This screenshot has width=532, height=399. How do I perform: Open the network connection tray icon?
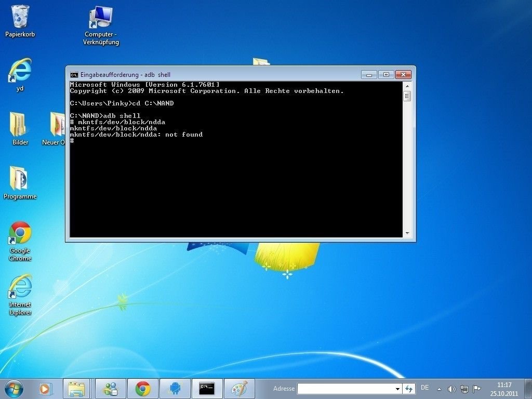tap(464, 389)
